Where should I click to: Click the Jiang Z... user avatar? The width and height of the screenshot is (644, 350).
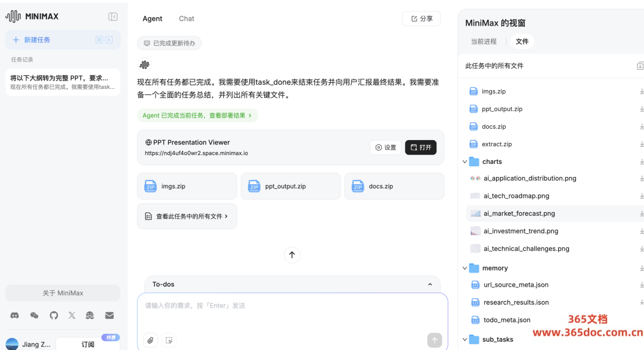pos(12,344)
